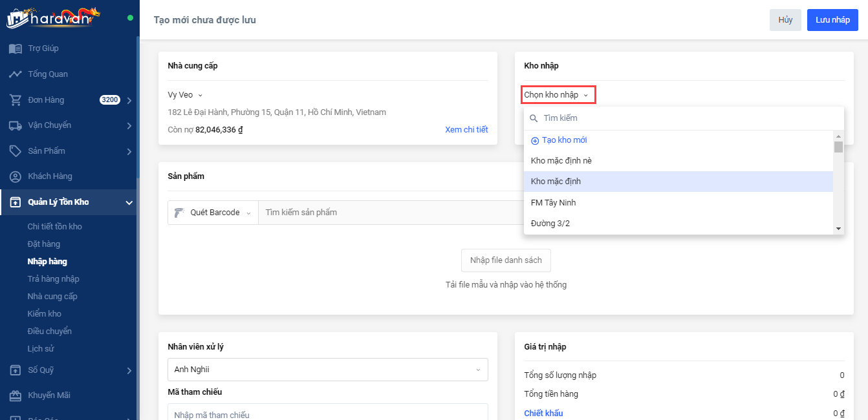Click the warehouse list scrollbar down arrow
The height and width of the screenshot is (420, 868).
tap(838, 229)
